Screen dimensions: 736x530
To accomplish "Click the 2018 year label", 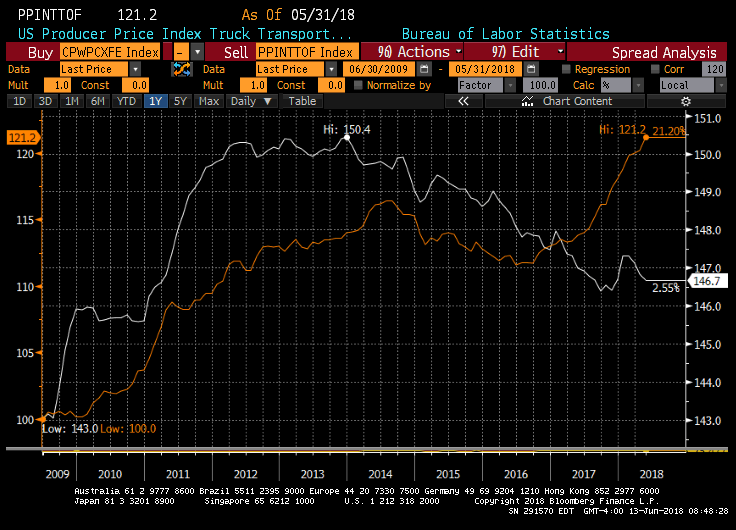I will 652,474.
